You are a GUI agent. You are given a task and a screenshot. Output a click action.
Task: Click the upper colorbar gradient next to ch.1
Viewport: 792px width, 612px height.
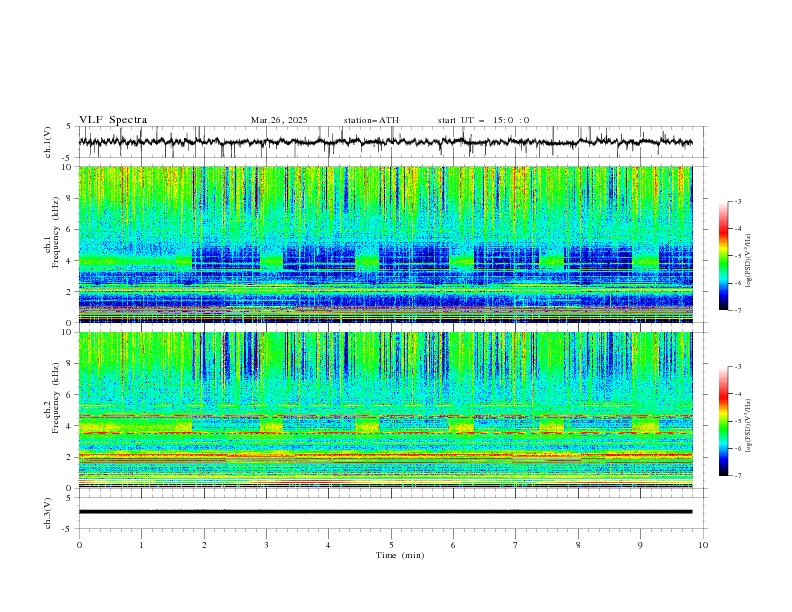pyautogui.click(x=723, y=256)
